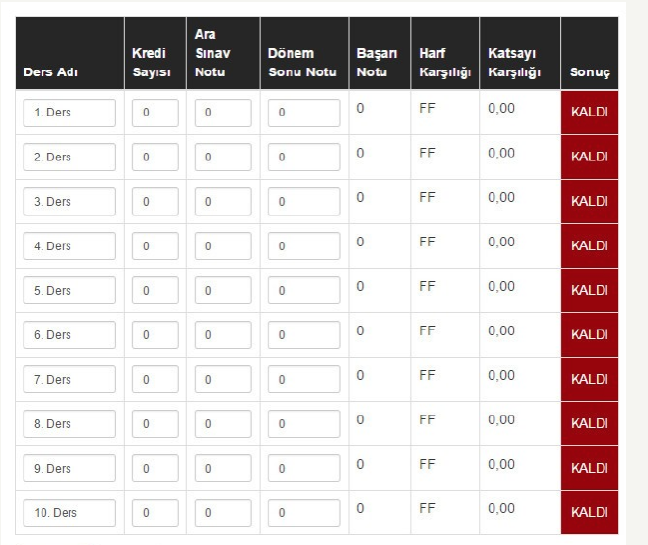Image resolution: width=648 pixels, height=545 pixels.
Task: Focus the 10. Ders name input
Action: (69, 514)
